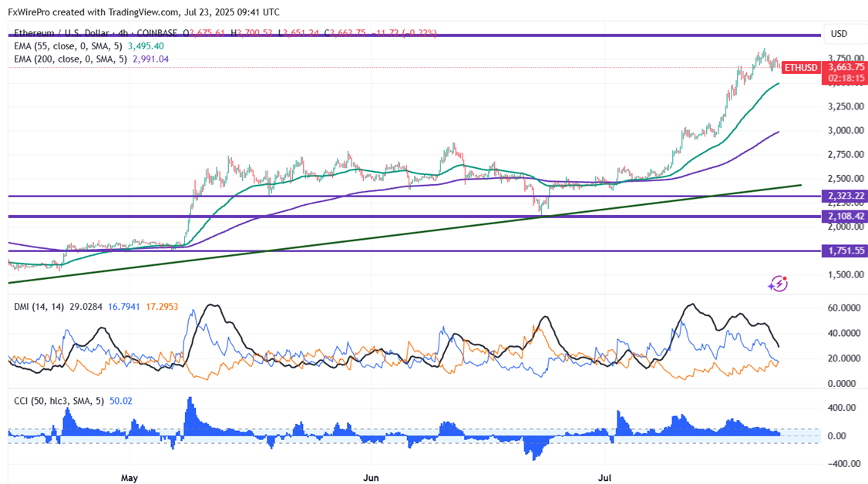
Task: Click the May label on time axis
Action: tap(129, 478)
